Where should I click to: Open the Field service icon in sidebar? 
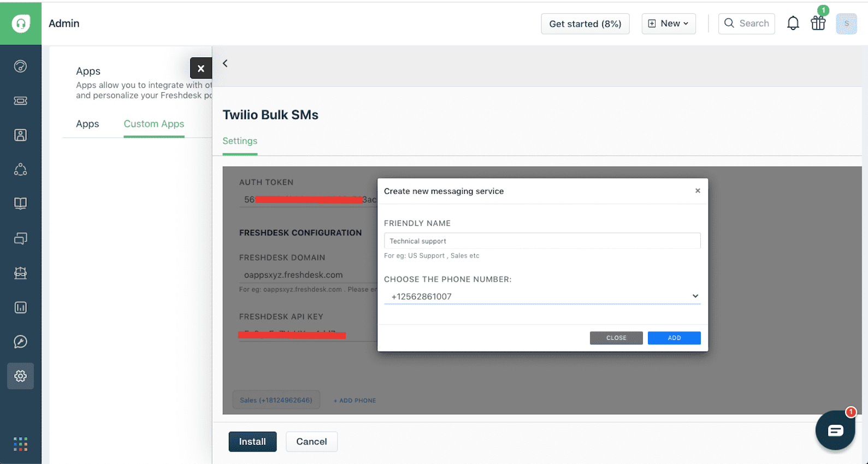21,273
